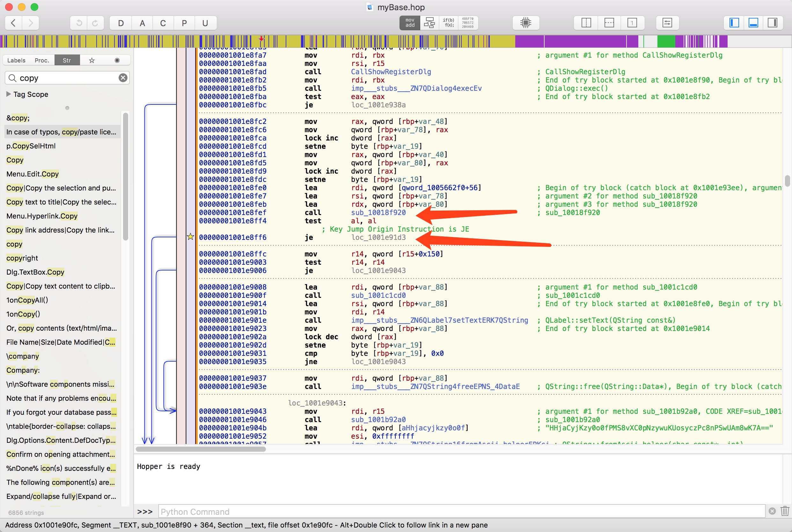This screenshot has width=792, height=532.
Task: Switch to hexadecimal view mode
Action: (x=467, y=23)
